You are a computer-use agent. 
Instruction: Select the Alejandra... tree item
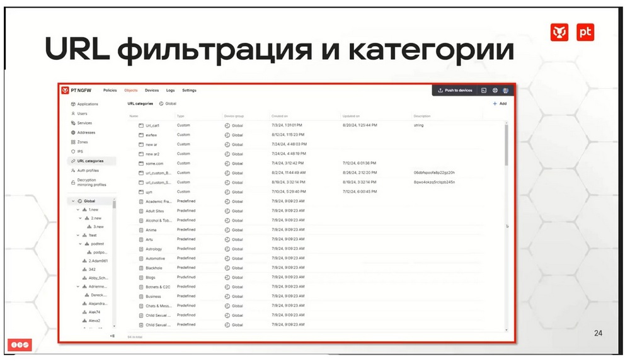95,304
